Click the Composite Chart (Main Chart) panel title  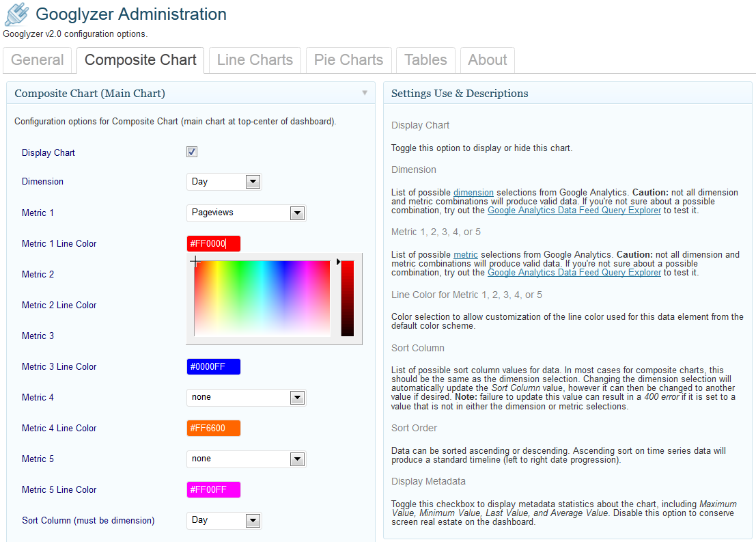(89, 93)
